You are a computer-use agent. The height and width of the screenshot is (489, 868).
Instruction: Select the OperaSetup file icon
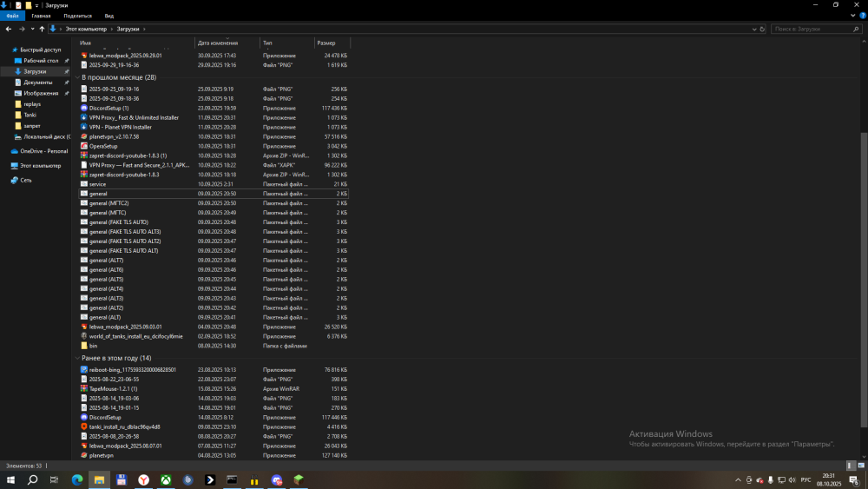84,146
